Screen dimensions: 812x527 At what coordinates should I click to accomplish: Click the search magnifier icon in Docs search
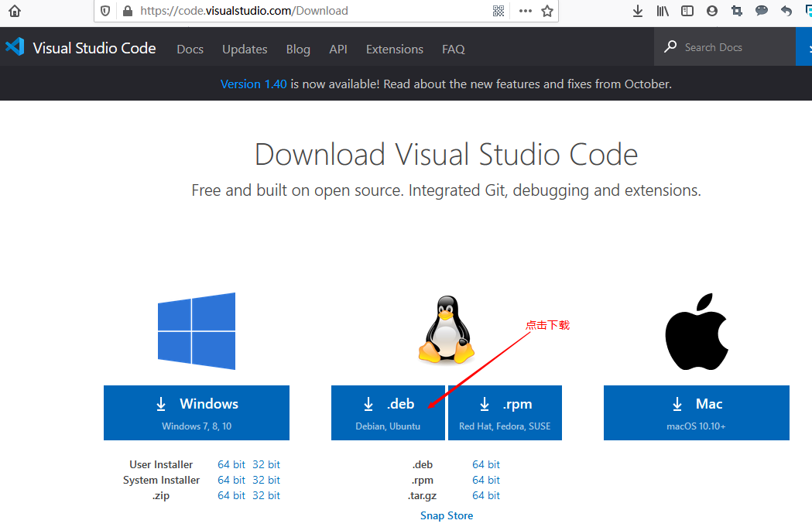coord(670,46)
